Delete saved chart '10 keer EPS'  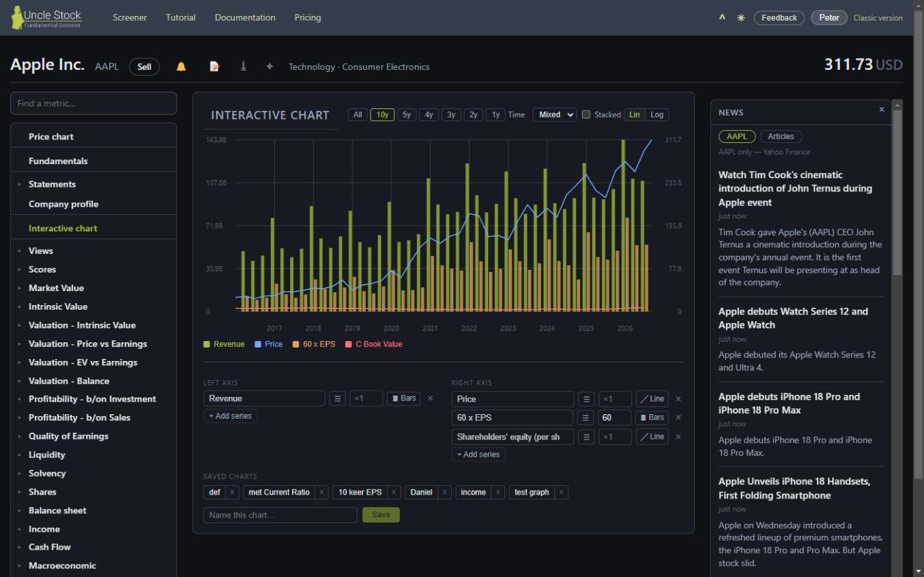coord(394,492)
